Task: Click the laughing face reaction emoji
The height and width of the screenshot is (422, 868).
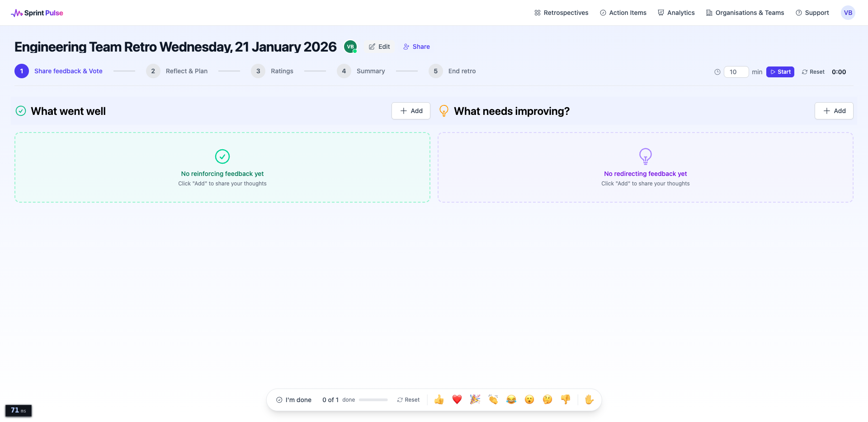Action: tap(511, 399)
